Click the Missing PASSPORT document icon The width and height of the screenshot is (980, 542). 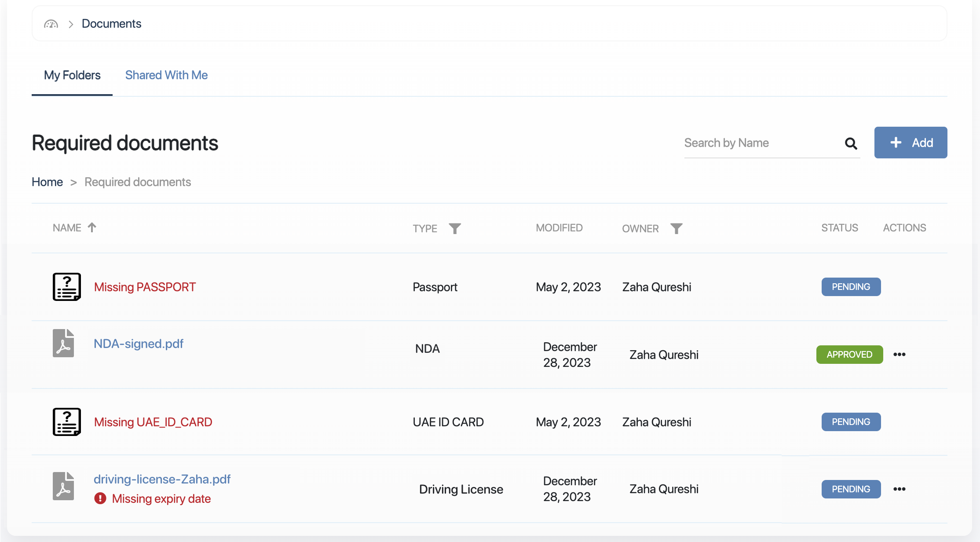tap(67, 287)
